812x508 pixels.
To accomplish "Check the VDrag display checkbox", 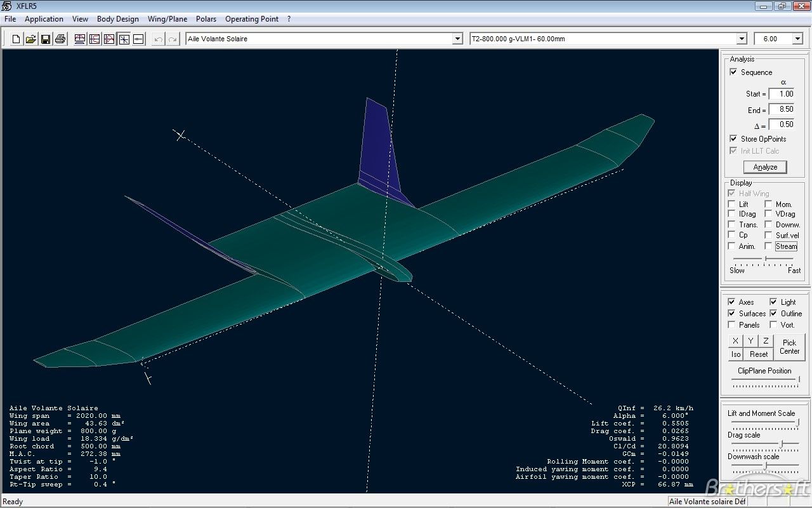I will [768, 215].
